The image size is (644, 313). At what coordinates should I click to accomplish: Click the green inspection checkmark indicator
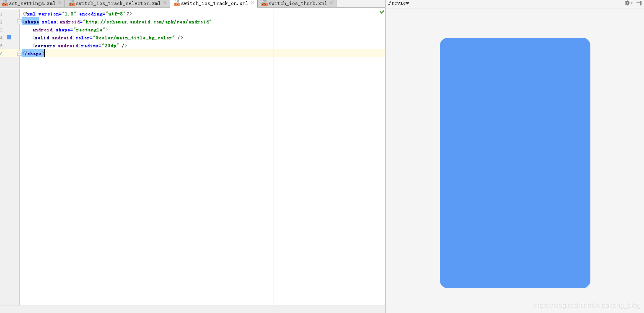click(x=382, y=12)
